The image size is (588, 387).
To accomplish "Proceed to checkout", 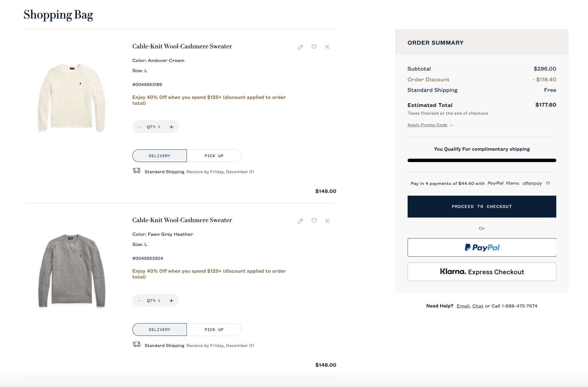I will [482, 206].
